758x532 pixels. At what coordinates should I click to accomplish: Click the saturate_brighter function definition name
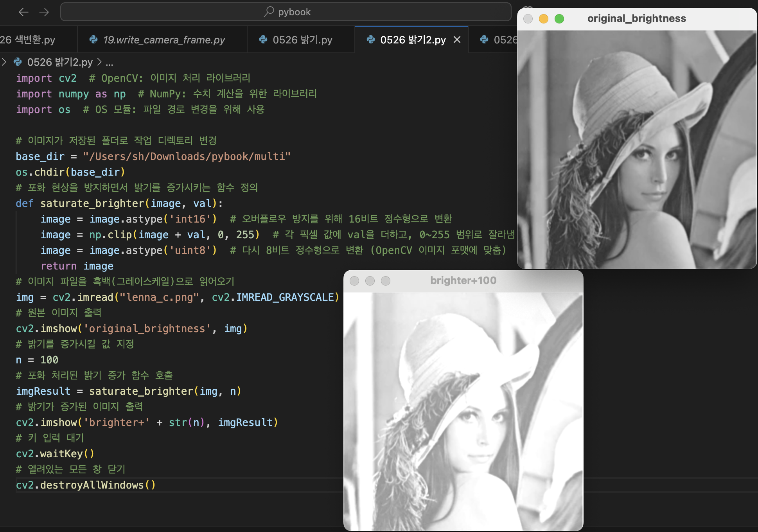[92, 203]
